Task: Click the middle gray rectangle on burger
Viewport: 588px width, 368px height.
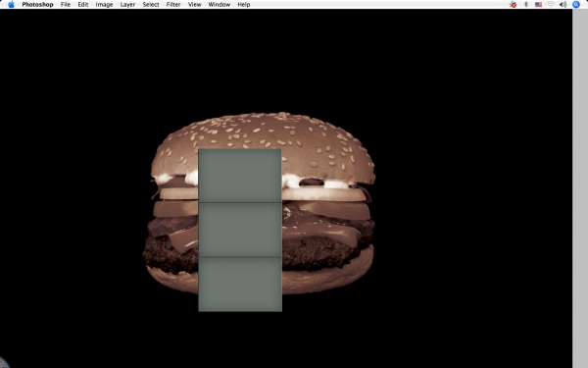Action: tap(240, 230)
